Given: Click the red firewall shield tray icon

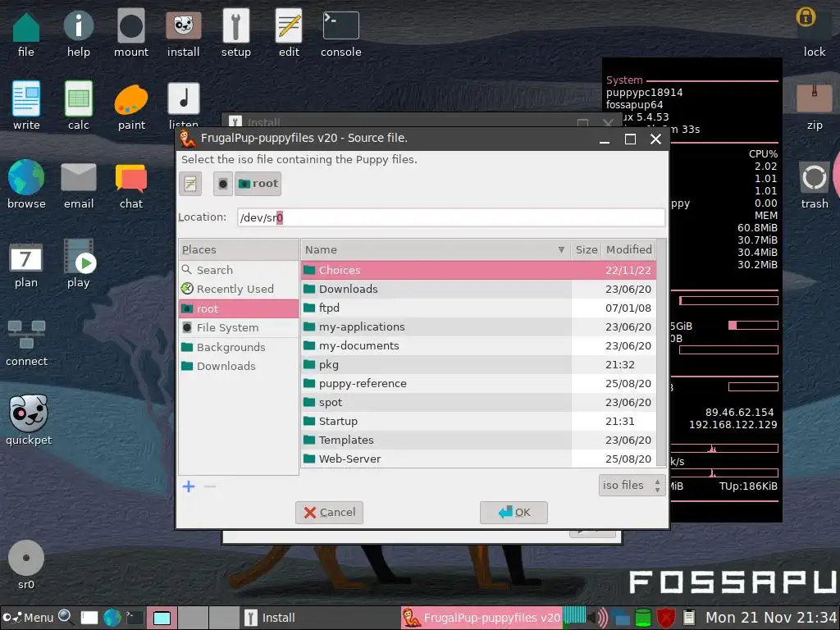Looking at the screenshot, I should pyautogui.click(x=666, y=618).
